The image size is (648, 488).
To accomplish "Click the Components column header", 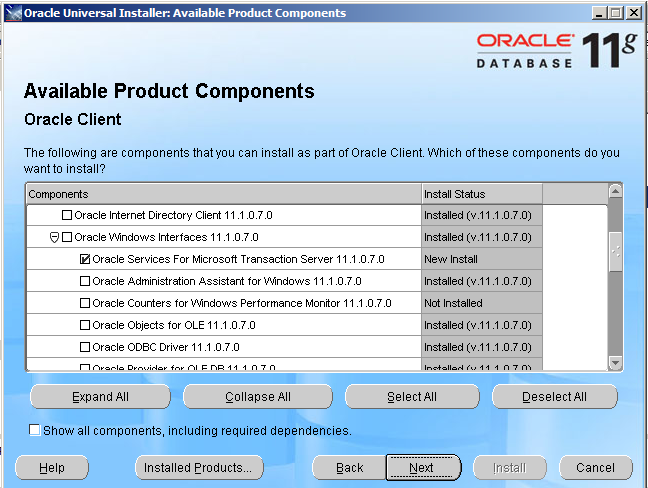I will pos(224,194).
